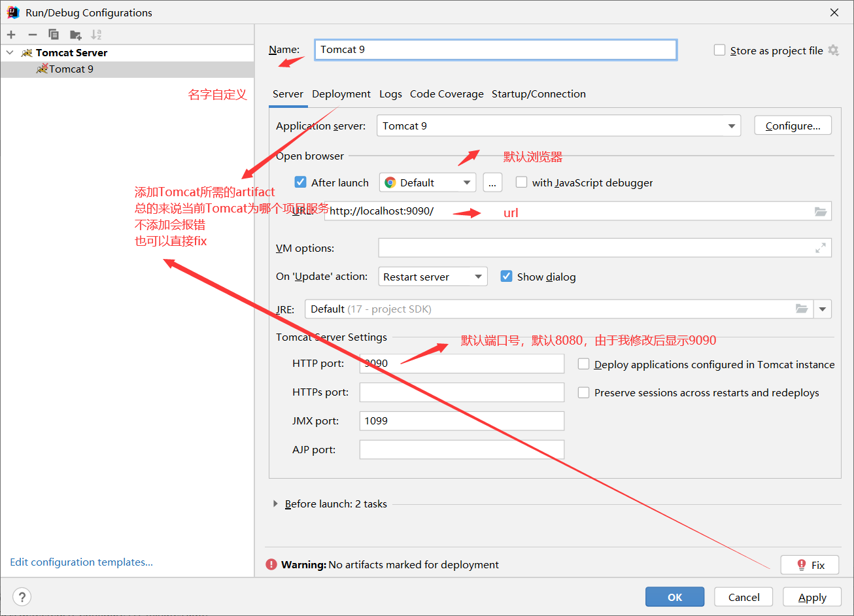This screenshot has height=616, width=854.
Task: Click the help question mark icon
Action: click(22, 596)
